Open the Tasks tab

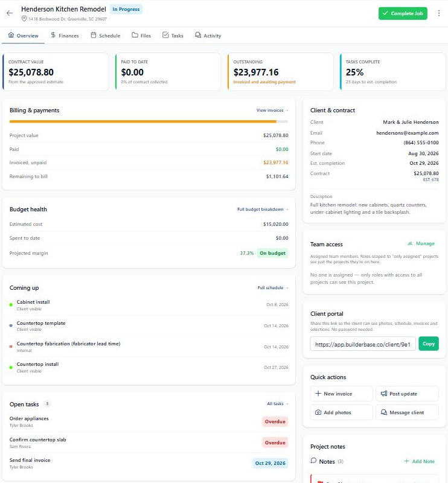[x=173, y=36]
